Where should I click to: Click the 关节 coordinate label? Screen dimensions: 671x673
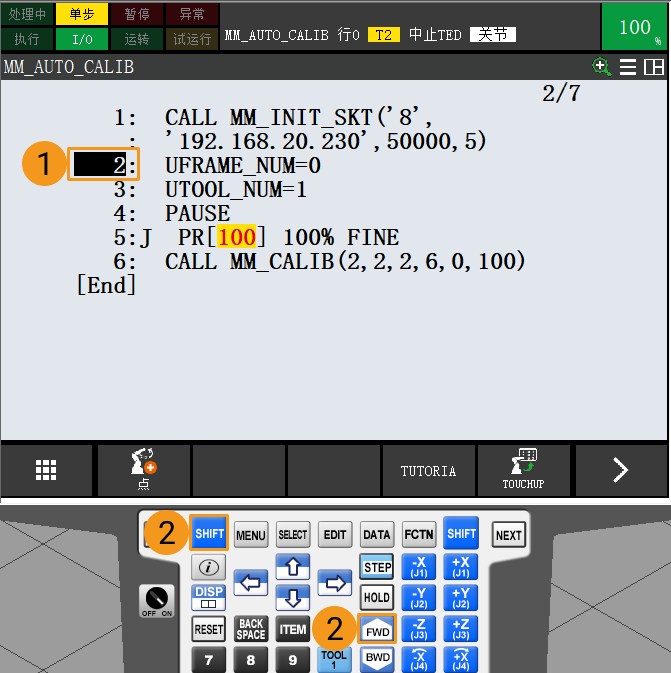click(x=493, y=34)
